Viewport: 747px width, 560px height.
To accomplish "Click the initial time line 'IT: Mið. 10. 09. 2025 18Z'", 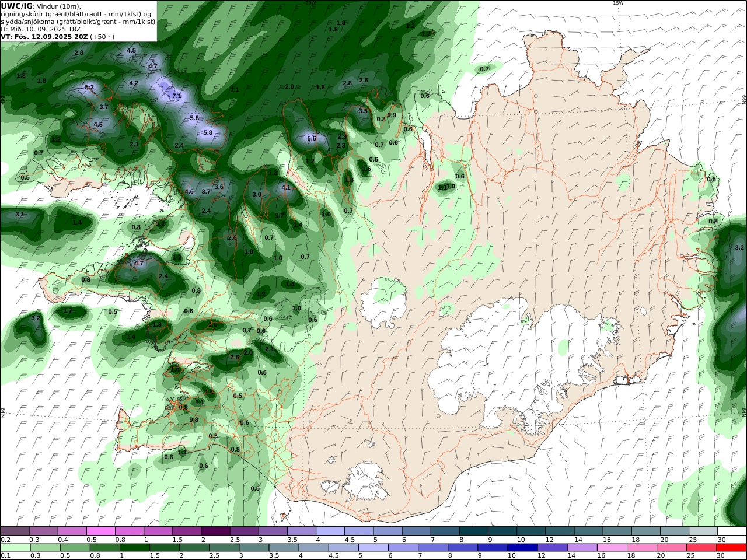I will click(40, 29).
